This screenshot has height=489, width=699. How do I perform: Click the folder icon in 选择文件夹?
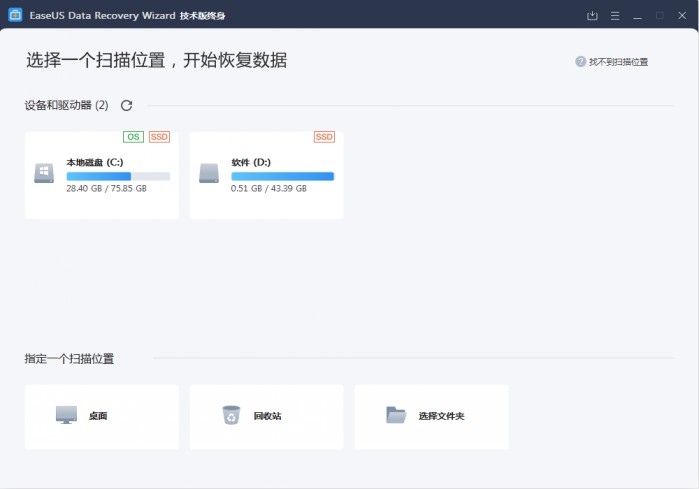pos(396,415)
